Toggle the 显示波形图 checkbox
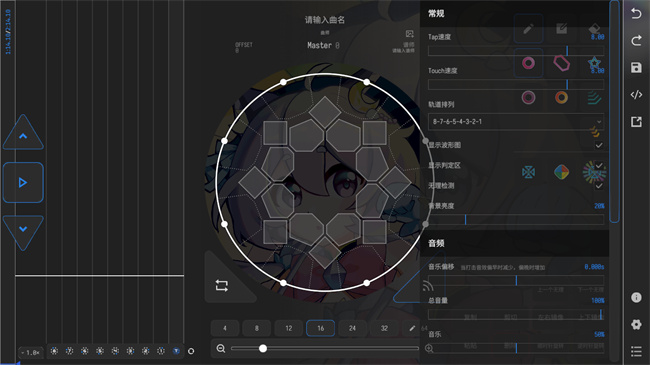Viewport: 650px width, 365px height. (599, 145)
